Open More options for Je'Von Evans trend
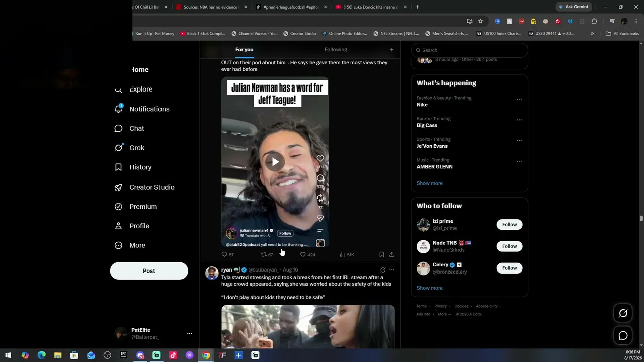This screenshot has width=644, height=362. click(x=519, y=140)
